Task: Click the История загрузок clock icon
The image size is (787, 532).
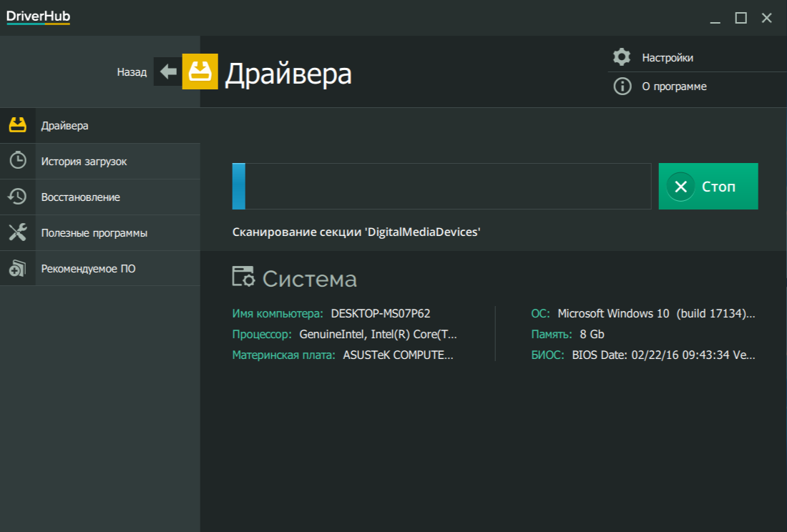Action: point(18,160)
